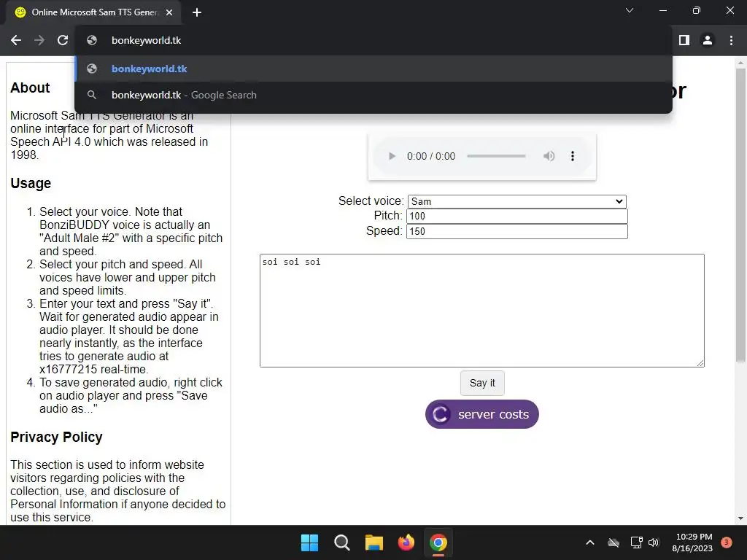Click the page vertical scrollbar
This screenshot has height=560, width=747.
click(x=740, y=215)
